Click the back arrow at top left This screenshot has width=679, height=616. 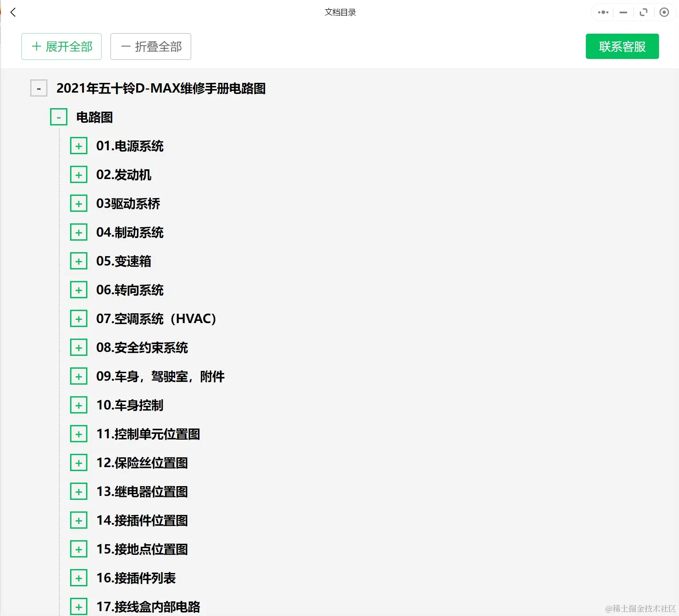pos(13,12)
